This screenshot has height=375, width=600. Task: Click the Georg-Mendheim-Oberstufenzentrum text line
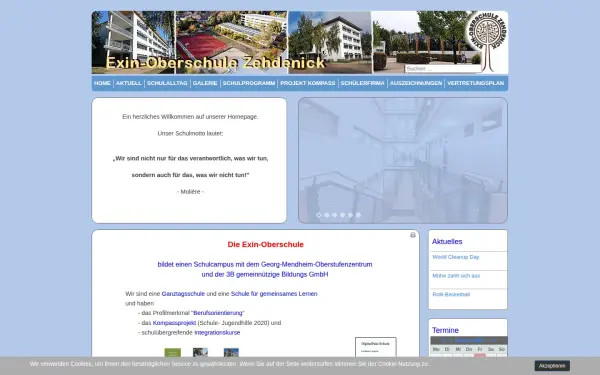(x=265, y=264)
